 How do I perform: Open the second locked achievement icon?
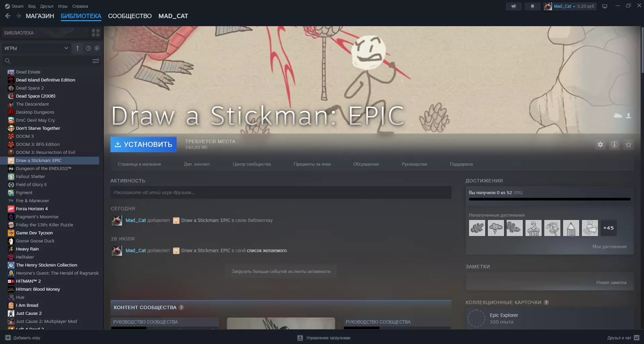click(x=496, y=228)
